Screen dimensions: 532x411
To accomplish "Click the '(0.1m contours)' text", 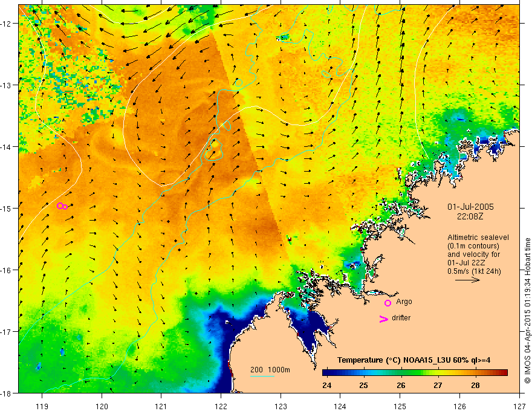I will 473,246.
